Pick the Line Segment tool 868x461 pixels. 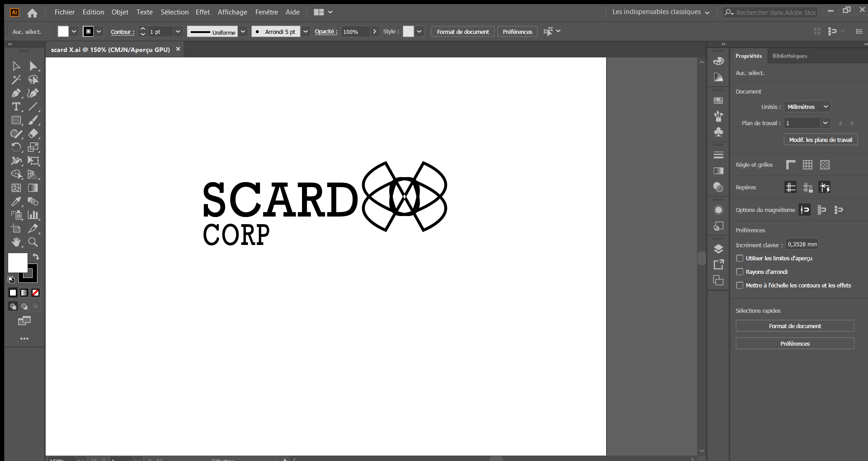pos(33,107)
